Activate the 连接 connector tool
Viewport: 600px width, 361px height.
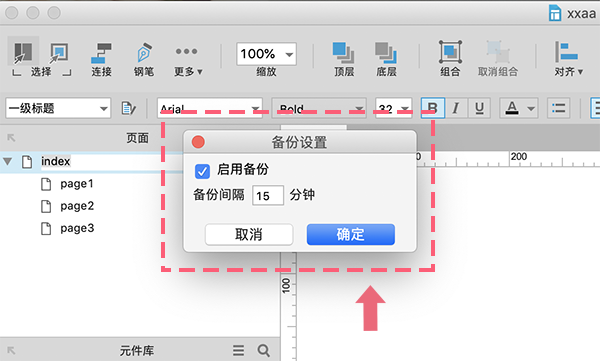(101, 59)
